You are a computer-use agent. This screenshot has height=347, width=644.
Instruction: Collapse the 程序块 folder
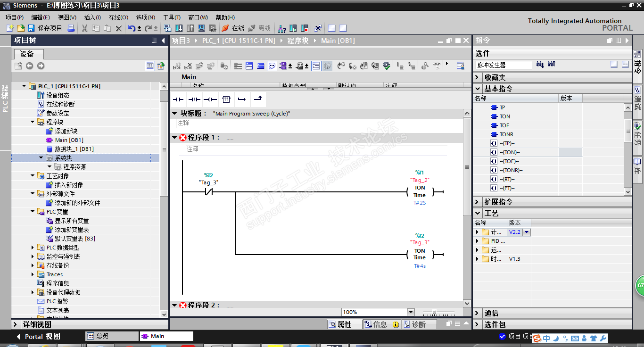click(33, 122)
